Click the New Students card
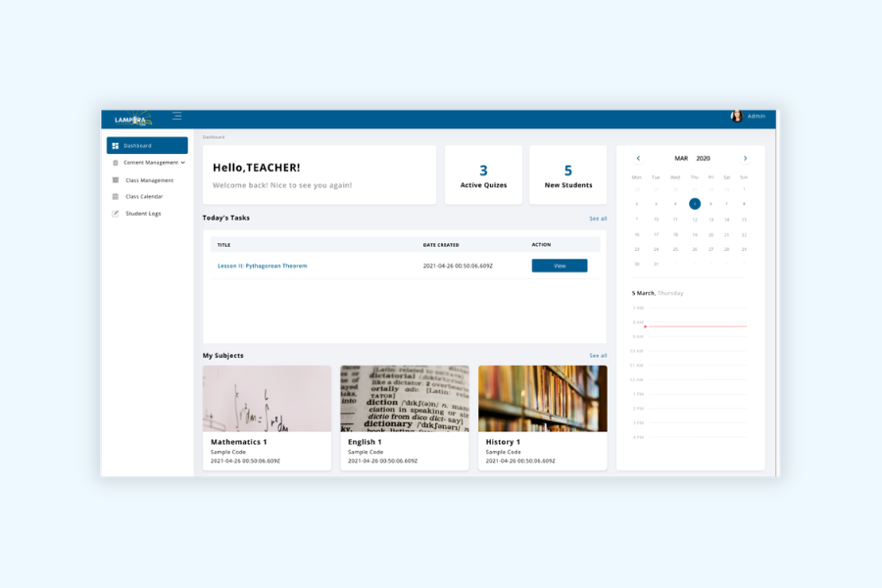 click(x=568, y=175)
